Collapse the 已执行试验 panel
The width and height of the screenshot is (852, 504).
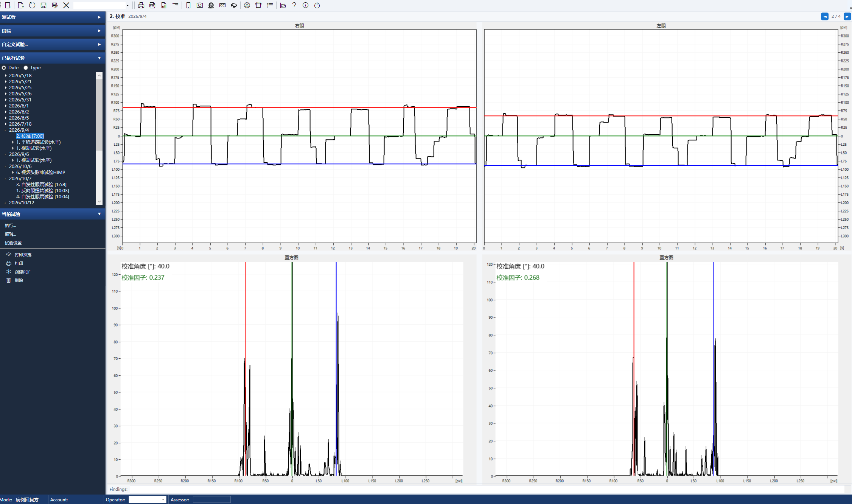coord(53,58)
